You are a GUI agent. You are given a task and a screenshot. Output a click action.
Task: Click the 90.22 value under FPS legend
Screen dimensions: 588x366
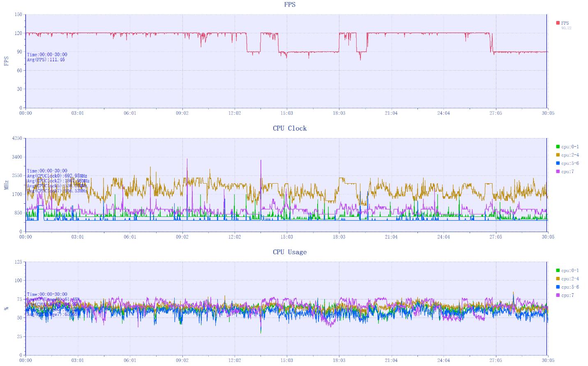[566, 28]
